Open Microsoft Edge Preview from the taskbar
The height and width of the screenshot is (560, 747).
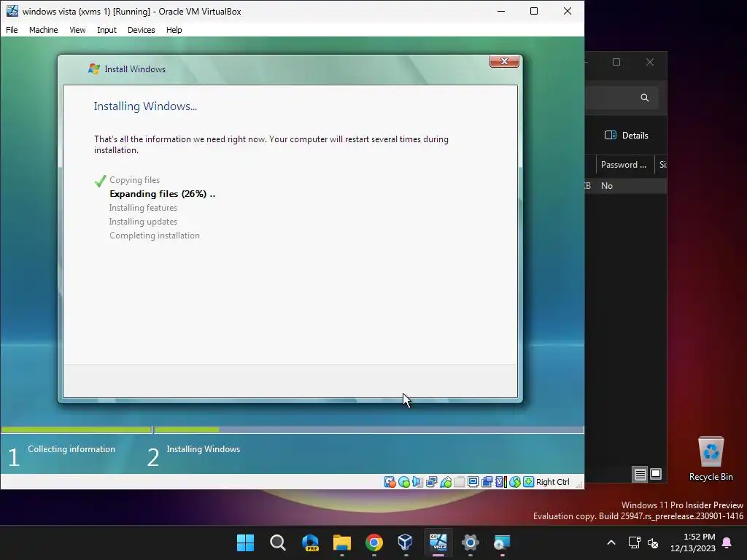point(310,542)
